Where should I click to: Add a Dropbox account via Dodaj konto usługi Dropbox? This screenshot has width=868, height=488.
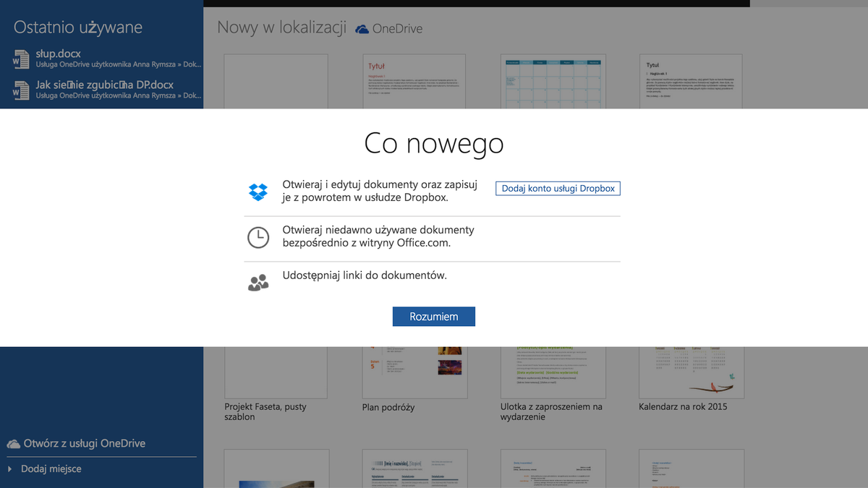pyautogui.click(x=558, y=188)
